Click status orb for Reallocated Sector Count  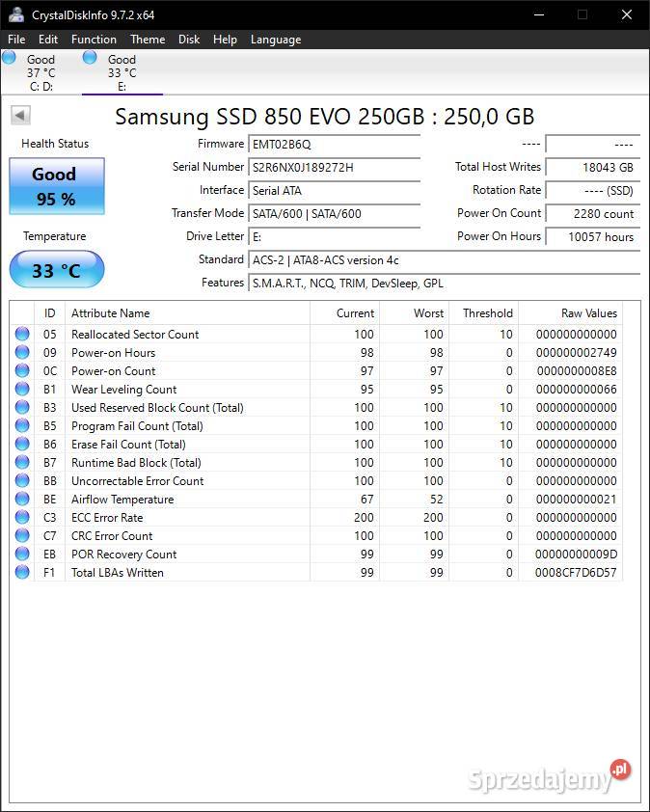(22, 334)
